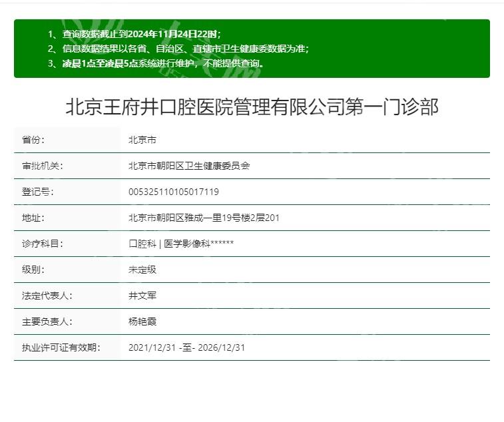Click the 主要负责人 label
Viewport: 504px width, 422px height.
click(x=47, y=321)
